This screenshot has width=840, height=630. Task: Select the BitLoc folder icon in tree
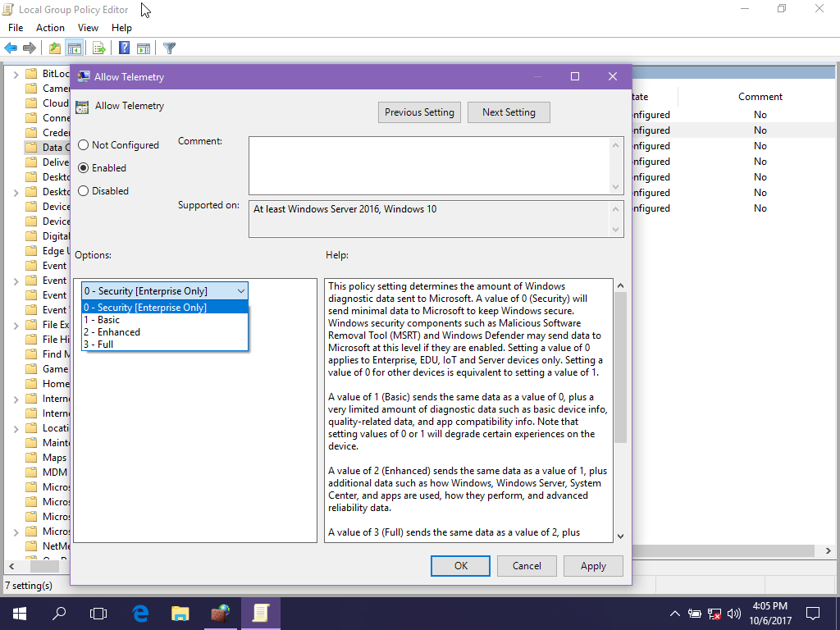pos(32,73)
